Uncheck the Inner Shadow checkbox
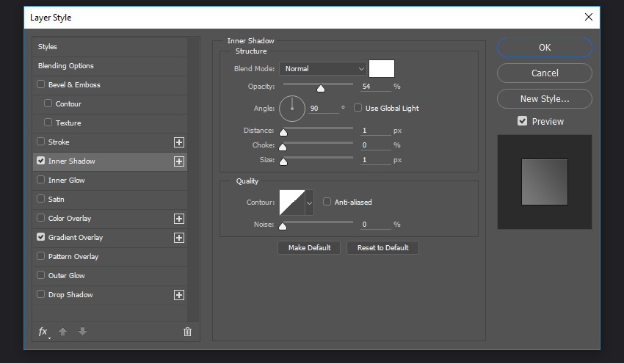 [x=40, y=161]
